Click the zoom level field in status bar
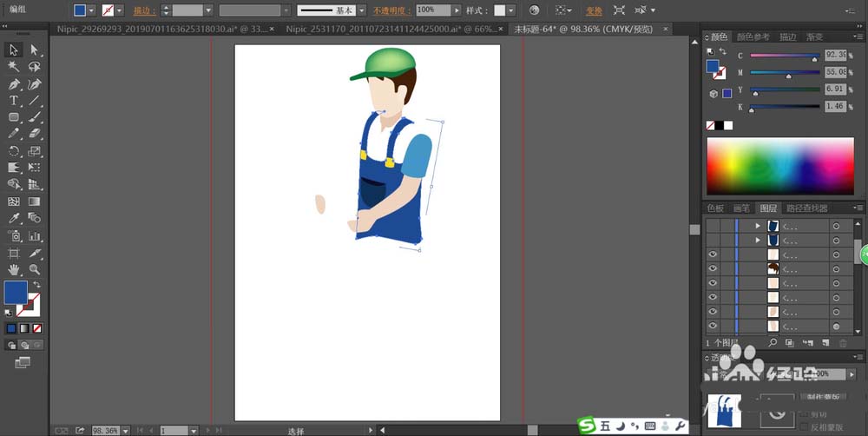Viewport: 868px width, 436px height. [105, 430]
